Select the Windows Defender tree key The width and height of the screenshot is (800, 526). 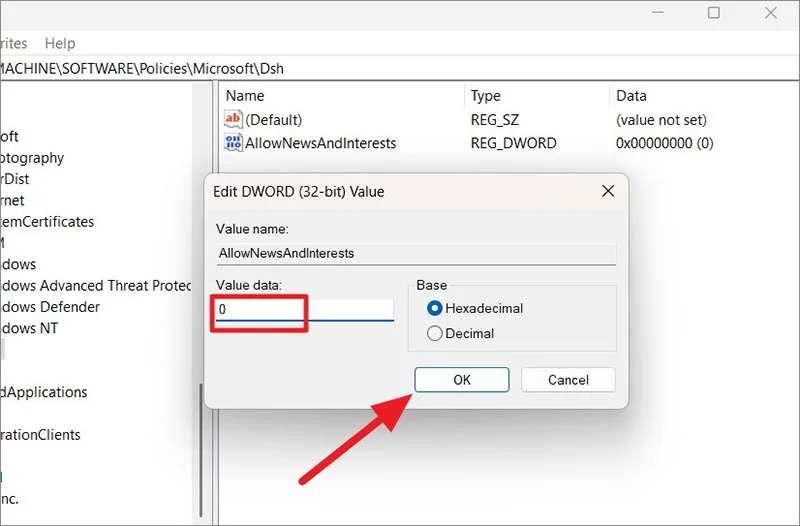[x=50, y=307]
